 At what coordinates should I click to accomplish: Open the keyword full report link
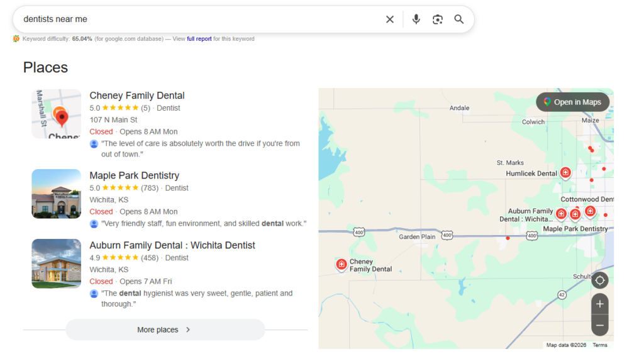(199, 39)
